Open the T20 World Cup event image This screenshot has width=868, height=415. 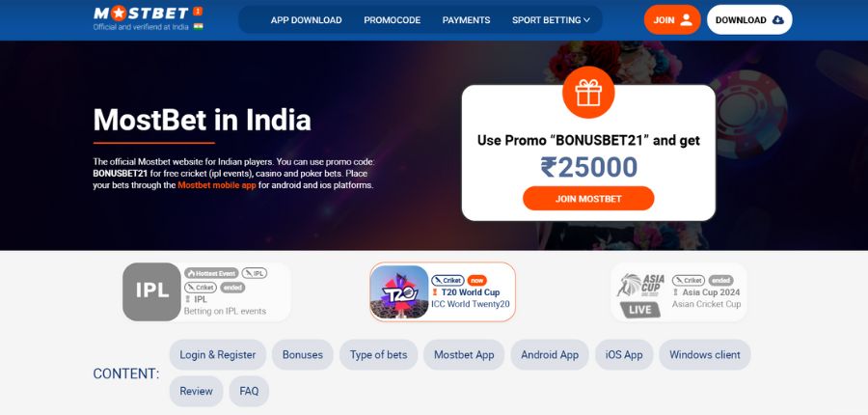pos(399,291)
